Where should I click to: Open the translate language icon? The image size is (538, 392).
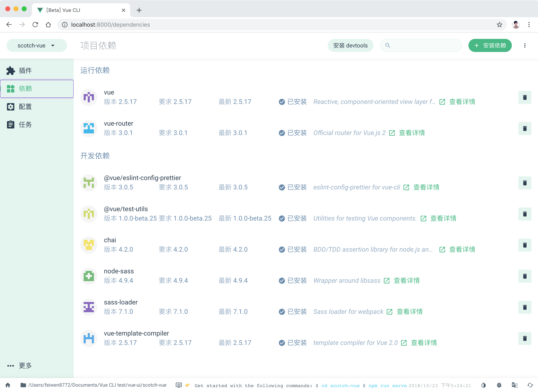(x=514, y=385)
